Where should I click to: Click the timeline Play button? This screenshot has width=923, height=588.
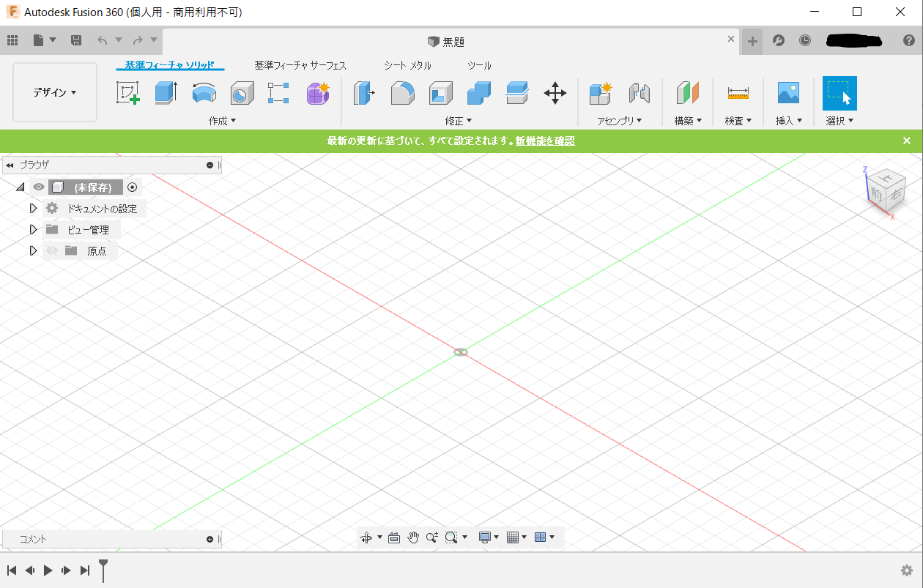coord(48,570)
